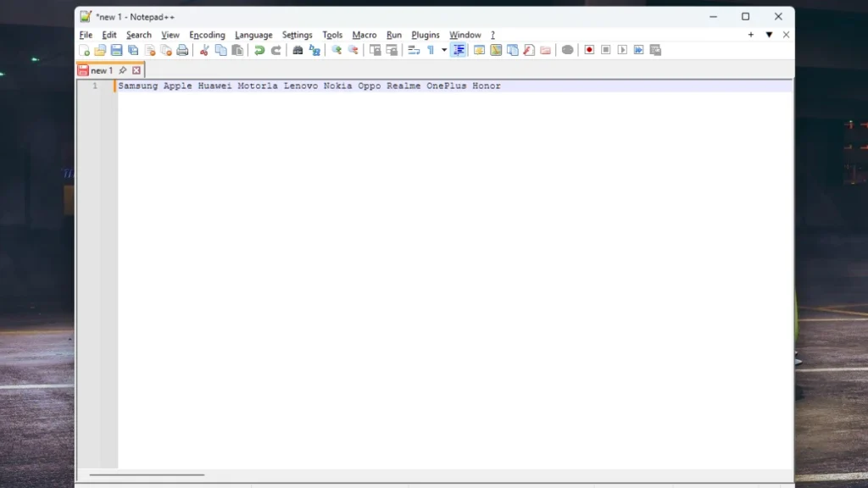Image resolution: width=868 pixels, height=488 pixels.
Task: Click the New file toolbar icon
Action: point(84,50)
